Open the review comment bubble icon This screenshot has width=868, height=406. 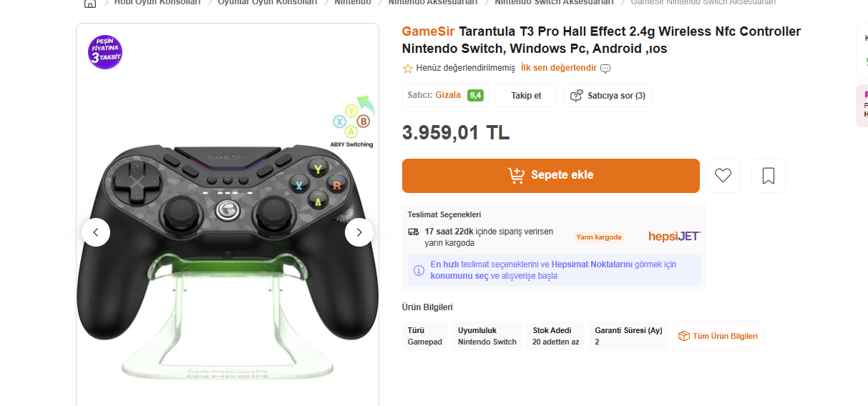click(x=605, y=69)
